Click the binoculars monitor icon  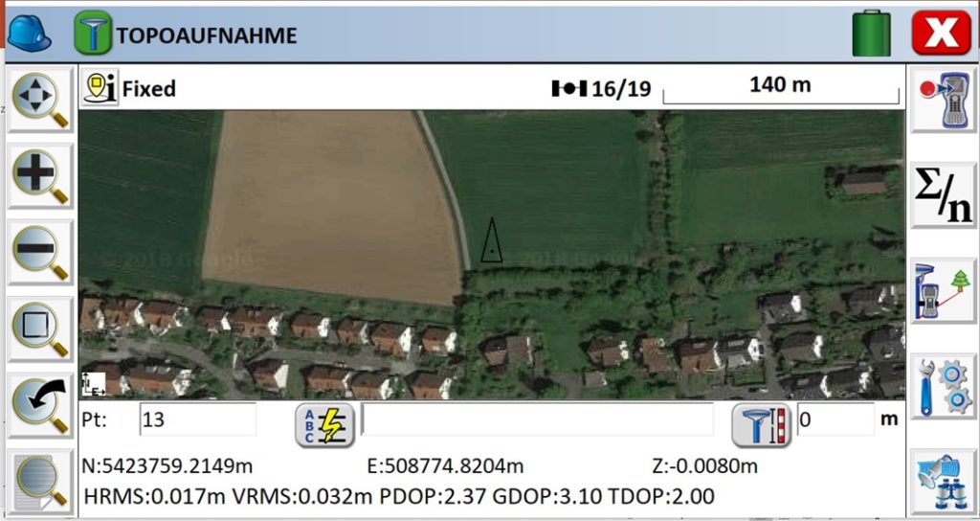[942, 482]
